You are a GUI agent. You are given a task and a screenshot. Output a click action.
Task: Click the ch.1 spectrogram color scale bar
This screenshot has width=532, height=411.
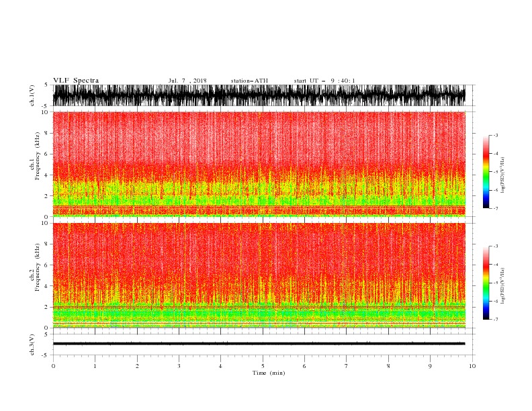[x=486, y=172]
